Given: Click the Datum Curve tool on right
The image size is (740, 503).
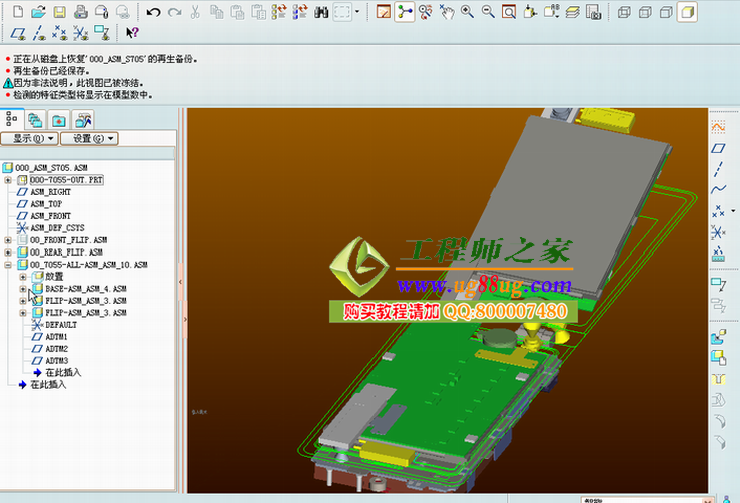Looking at the screenshot, I should (x=718, y=188).
